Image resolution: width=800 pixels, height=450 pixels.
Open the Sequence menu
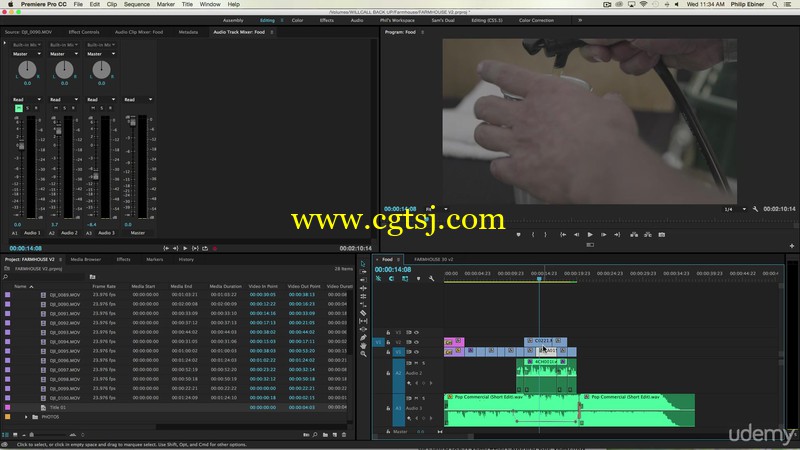pos(137,4)
